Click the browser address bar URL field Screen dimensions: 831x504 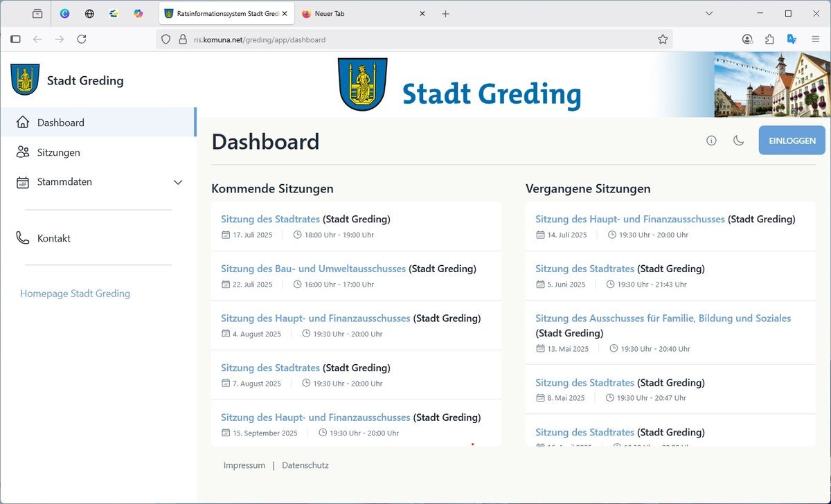coord(415,39)
